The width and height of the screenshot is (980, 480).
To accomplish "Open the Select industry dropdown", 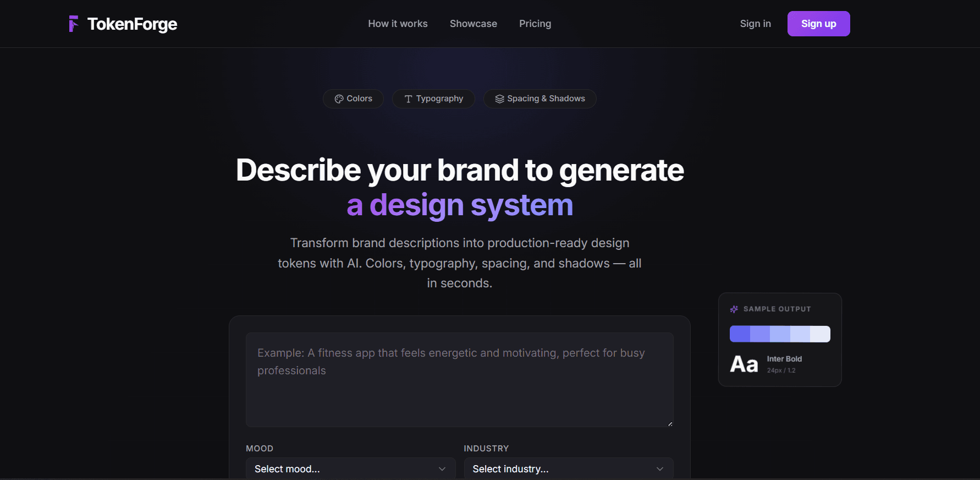I will (569, 469).
